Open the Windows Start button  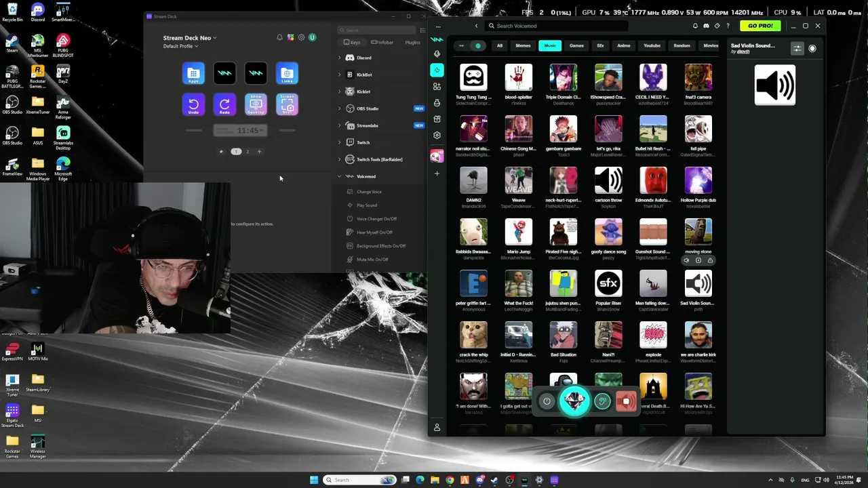[314, 480]
